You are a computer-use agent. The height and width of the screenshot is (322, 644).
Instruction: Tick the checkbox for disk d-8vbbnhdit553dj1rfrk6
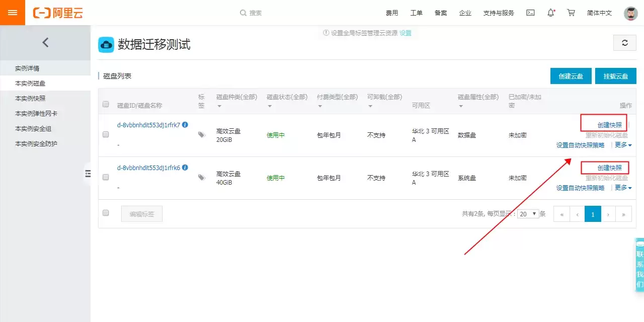(106, 177)
